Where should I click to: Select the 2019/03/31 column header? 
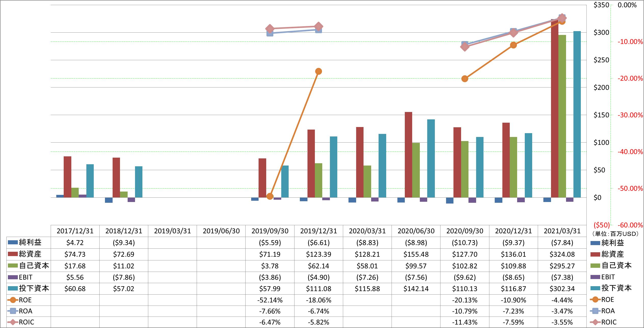click(x=172, y=231)
